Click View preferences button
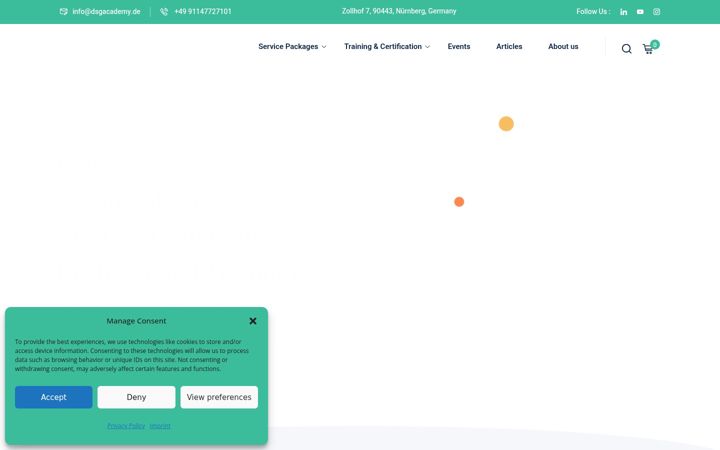This screenshot has width=720, height=450. pyautogui.click(x=219, y=397)
